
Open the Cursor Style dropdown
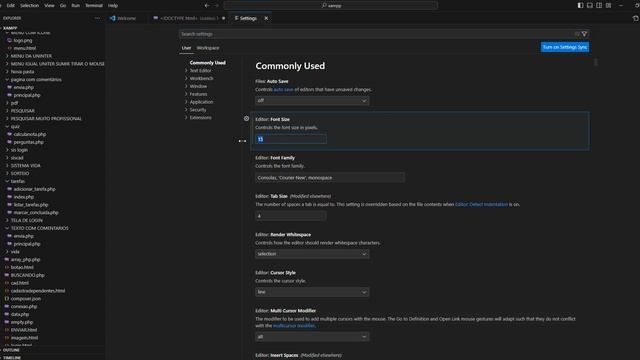pos(312,292)
